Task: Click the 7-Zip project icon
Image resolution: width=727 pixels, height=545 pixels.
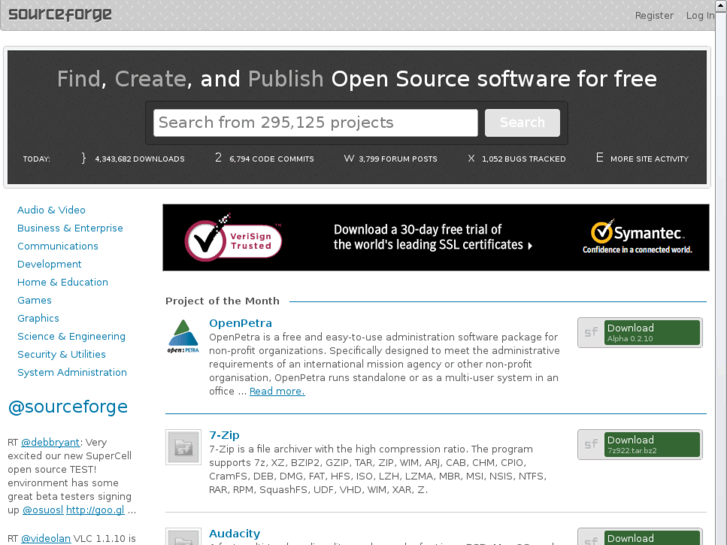Action: click(x=184, y=447)
